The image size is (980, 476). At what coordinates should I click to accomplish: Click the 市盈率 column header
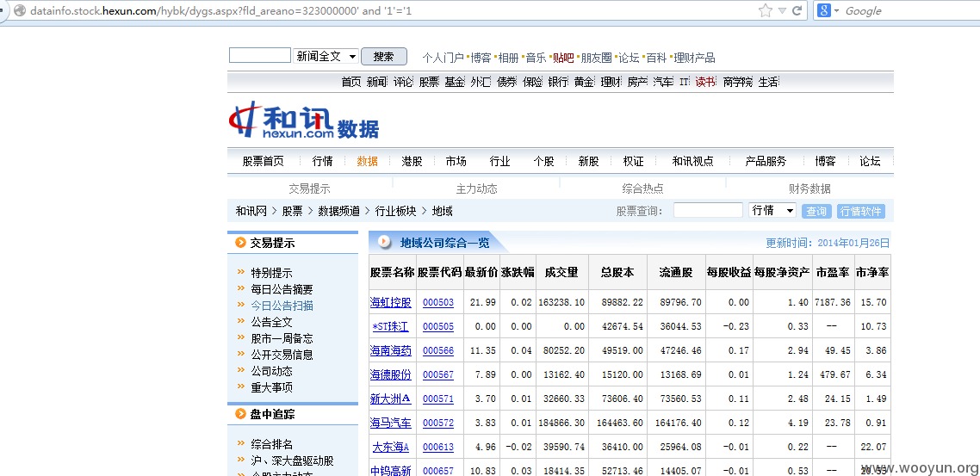(833, 272)
